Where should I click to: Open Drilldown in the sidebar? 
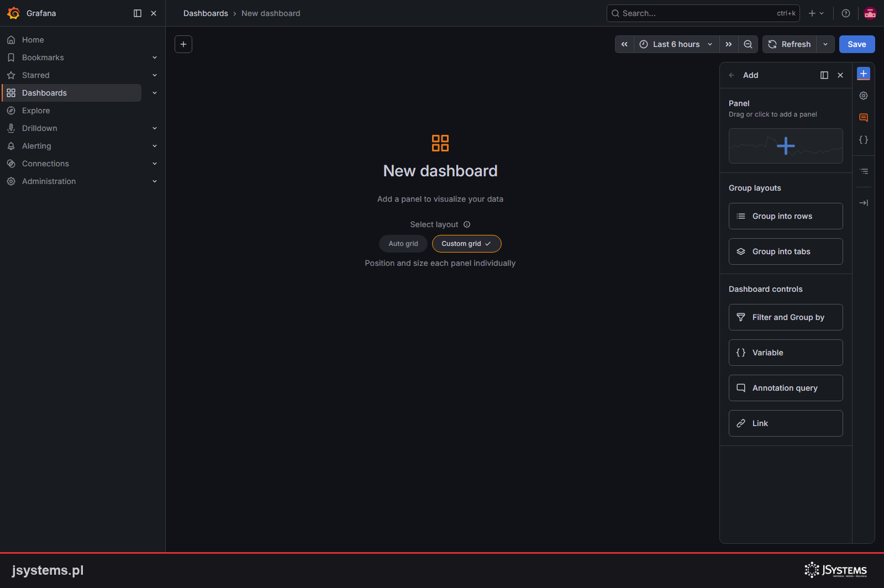pos(40,128)
